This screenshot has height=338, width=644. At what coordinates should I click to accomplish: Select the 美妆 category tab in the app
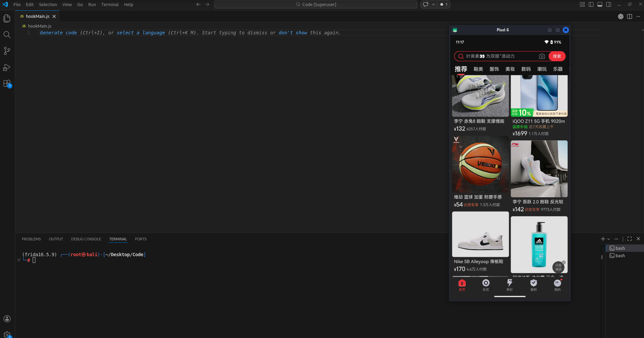pos(510,69)
